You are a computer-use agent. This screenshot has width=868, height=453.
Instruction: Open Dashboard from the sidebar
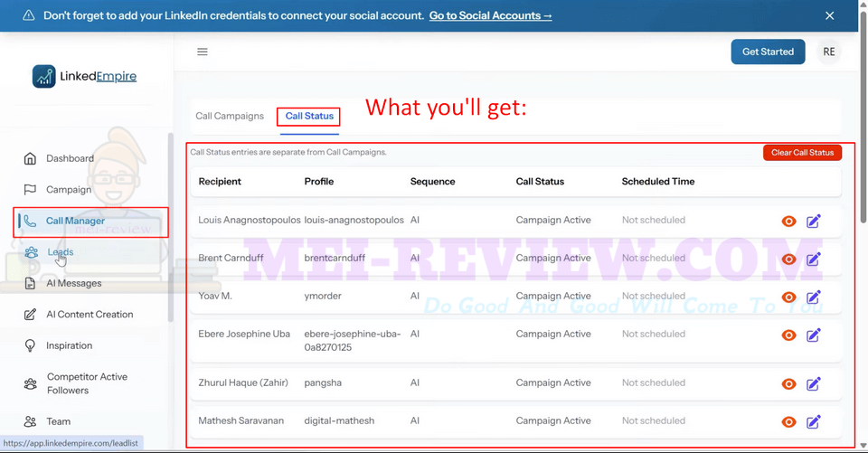click(x=70, y=158)
